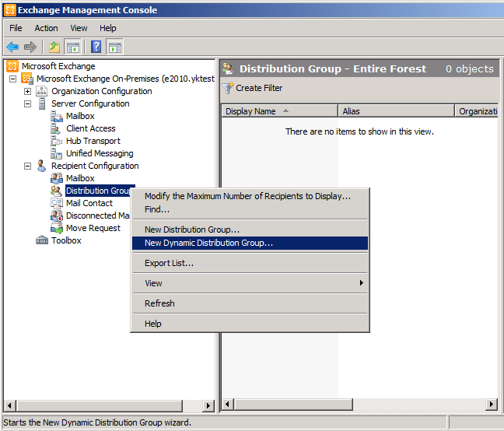Select Refresh in the context menu
This screenshot has width=504, height=431.
tap(250, 303)
